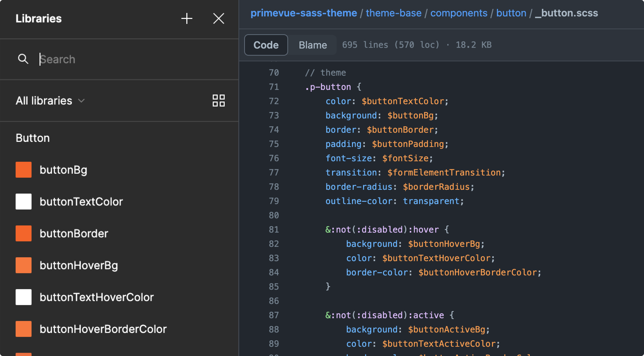
Task: Select the buttonTextColor white swatch
Action: (x=24, y=202)
